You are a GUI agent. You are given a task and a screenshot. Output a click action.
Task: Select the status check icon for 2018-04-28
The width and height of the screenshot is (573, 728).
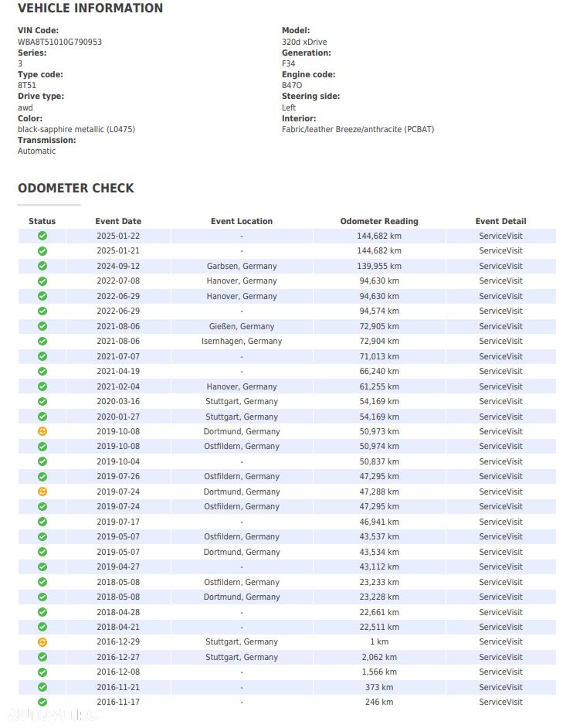pyautogui.click(x=42, y=612)
